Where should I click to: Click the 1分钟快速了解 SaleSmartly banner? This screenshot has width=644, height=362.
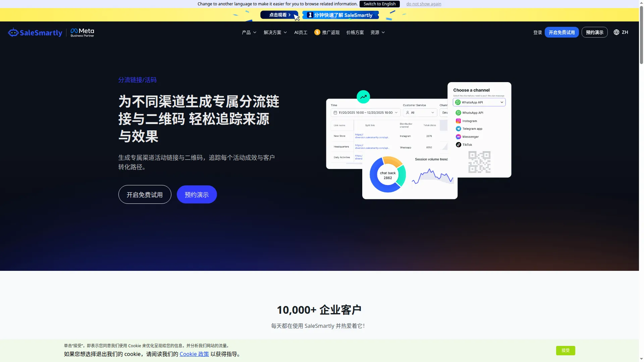pos(340,15)
